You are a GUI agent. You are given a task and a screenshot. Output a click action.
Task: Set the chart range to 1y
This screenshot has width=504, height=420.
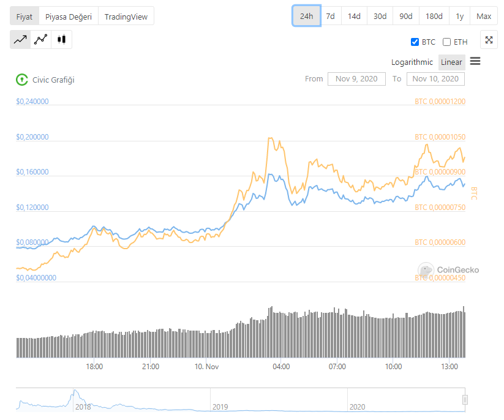(x=459, y=16)
